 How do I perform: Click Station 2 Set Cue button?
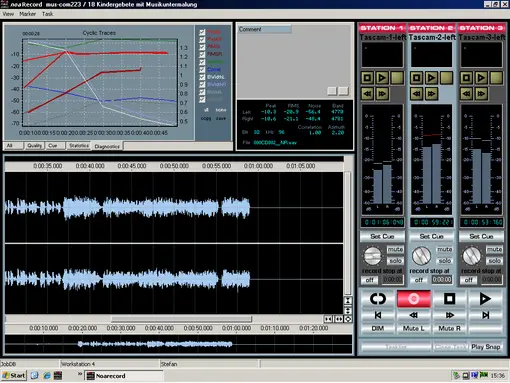(x=431, y=236)
